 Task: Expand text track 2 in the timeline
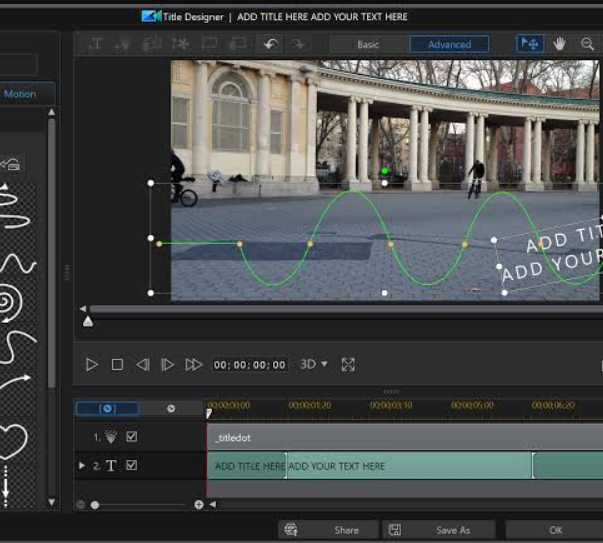pos(82,465)
